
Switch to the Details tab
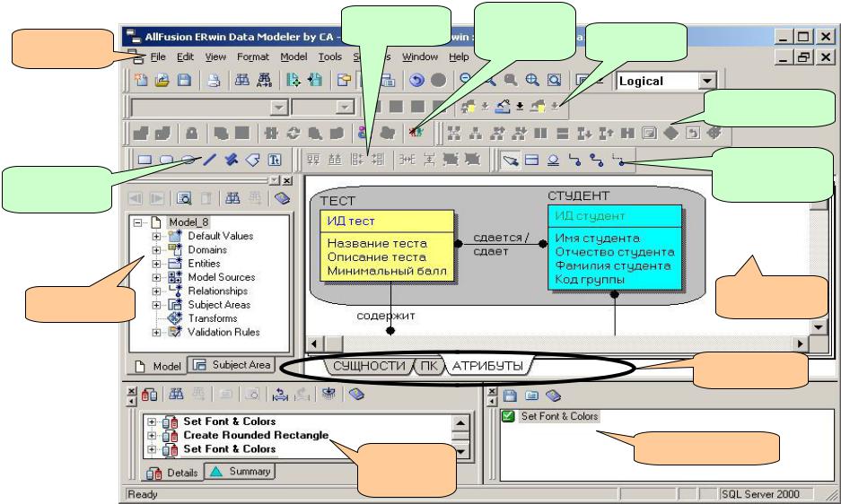tap(172, 473)
